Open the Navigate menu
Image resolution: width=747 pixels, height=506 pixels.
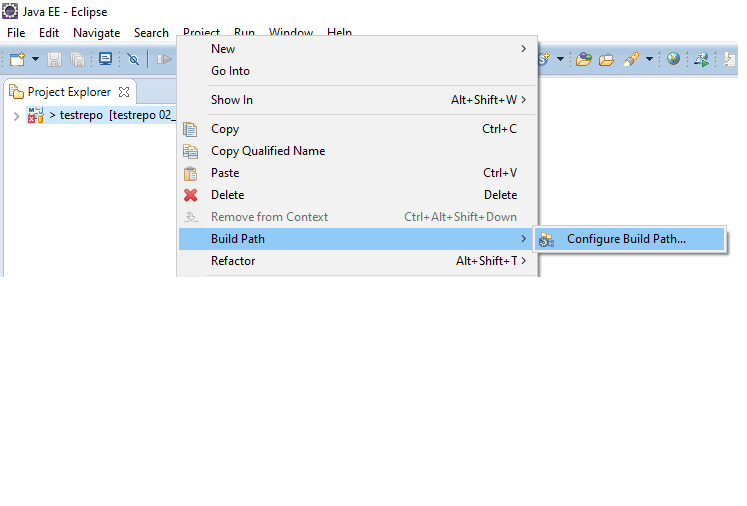click(96, 33)
